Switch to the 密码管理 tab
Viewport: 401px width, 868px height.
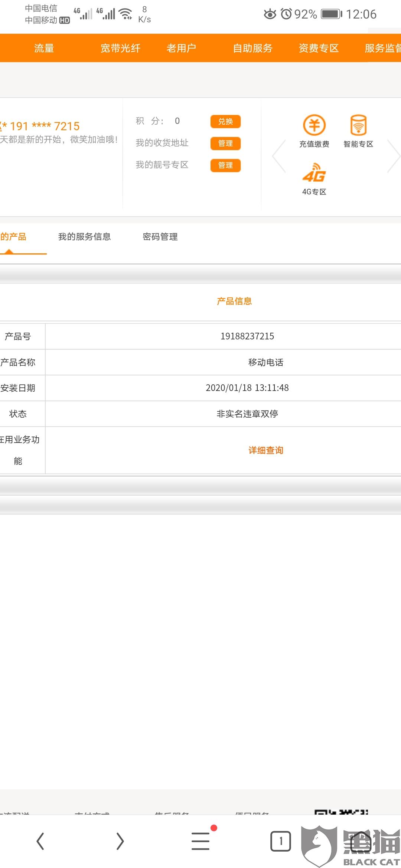pos(160,237)
